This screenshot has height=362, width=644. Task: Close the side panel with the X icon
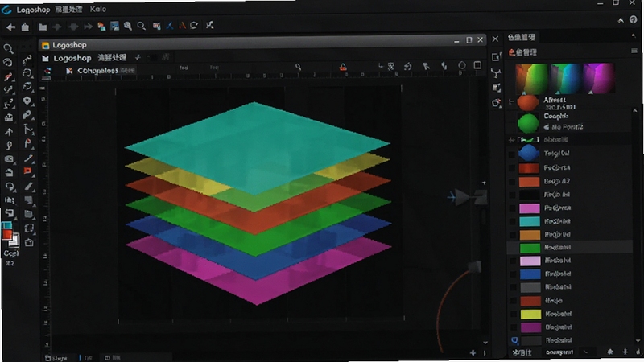[495, 39]
